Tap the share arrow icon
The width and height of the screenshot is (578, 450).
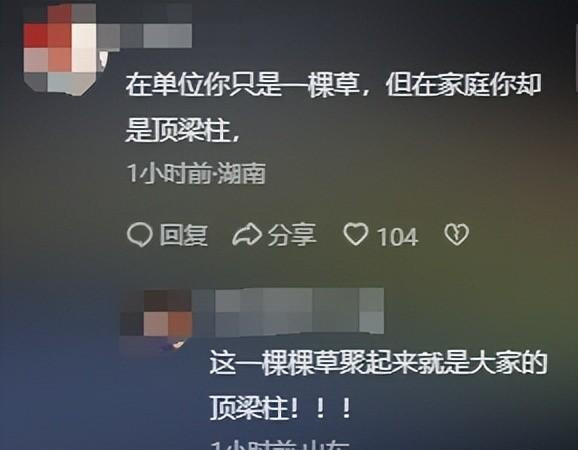pos(247,235)
